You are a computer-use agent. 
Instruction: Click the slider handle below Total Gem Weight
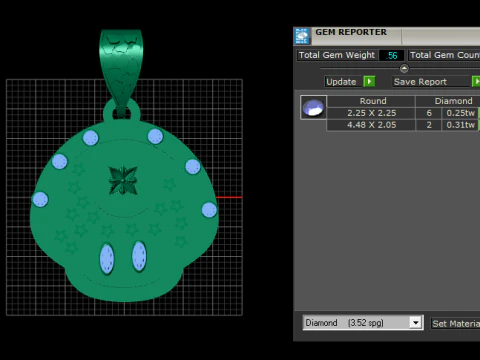(404, 69)
